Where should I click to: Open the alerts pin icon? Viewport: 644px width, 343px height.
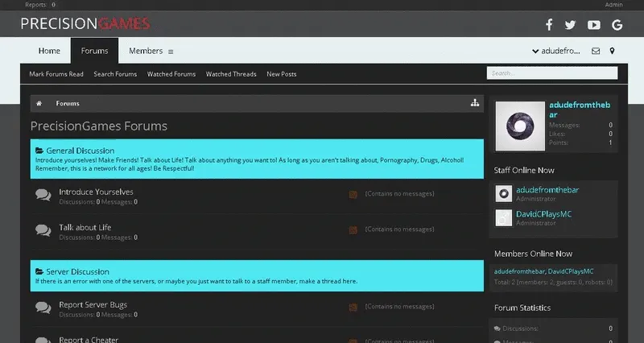[x=612, y=51]
